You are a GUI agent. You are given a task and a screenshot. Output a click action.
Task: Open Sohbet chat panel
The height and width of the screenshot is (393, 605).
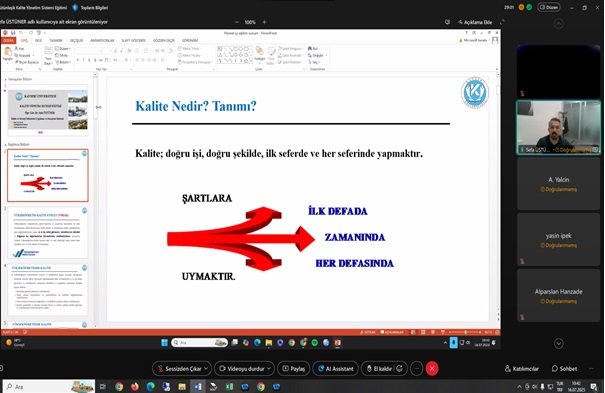coord(564,369)
